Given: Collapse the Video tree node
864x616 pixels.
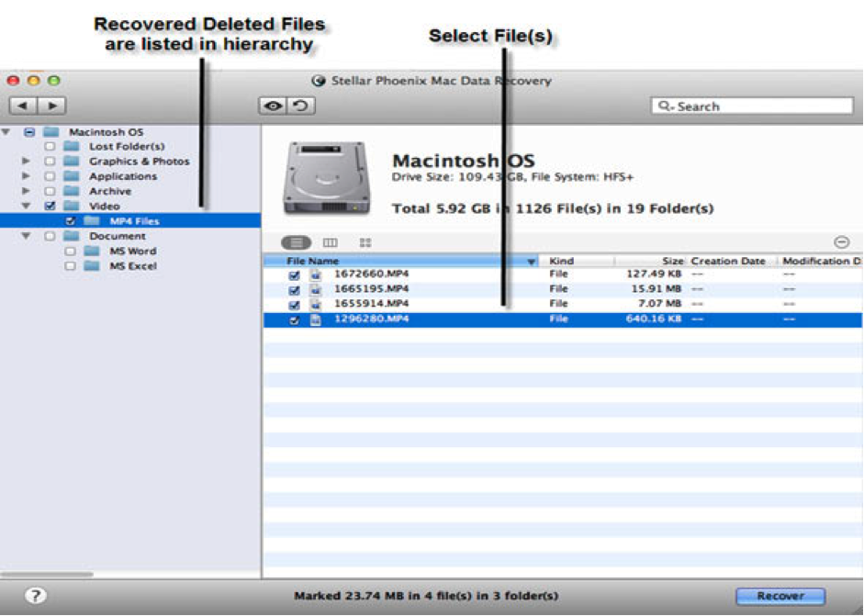Looking at the screenshot, I should (x=26, y=206).
